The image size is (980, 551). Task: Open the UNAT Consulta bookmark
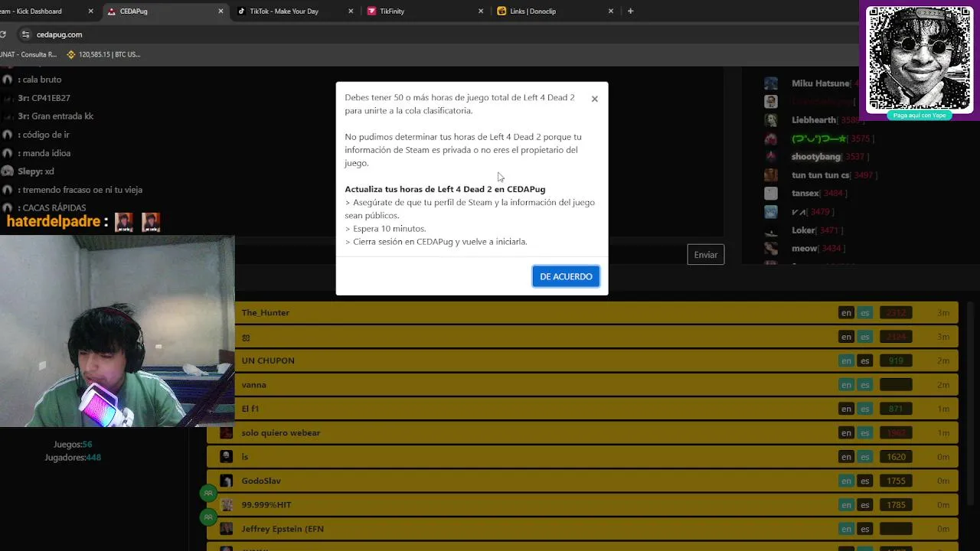tap(28, 54)
